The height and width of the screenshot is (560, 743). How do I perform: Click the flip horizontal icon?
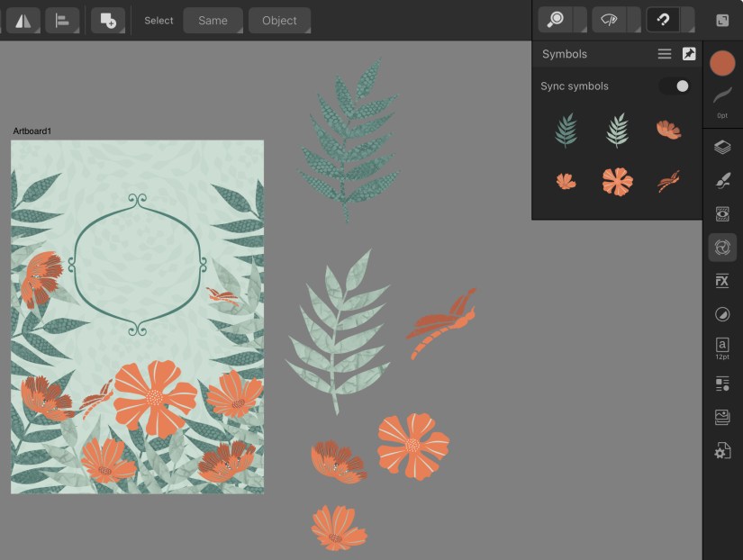[22, 19]
